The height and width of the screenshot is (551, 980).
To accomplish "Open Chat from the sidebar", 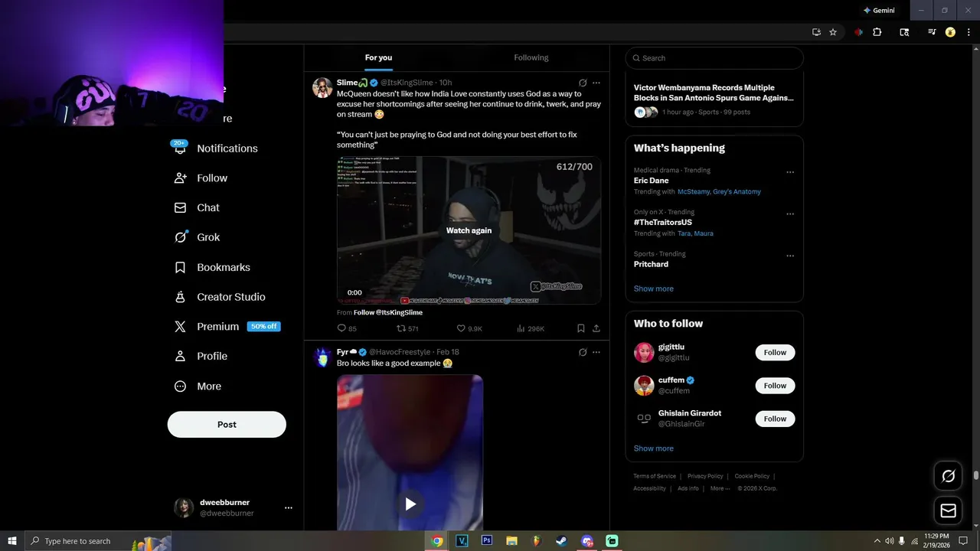I will (198, 207).
